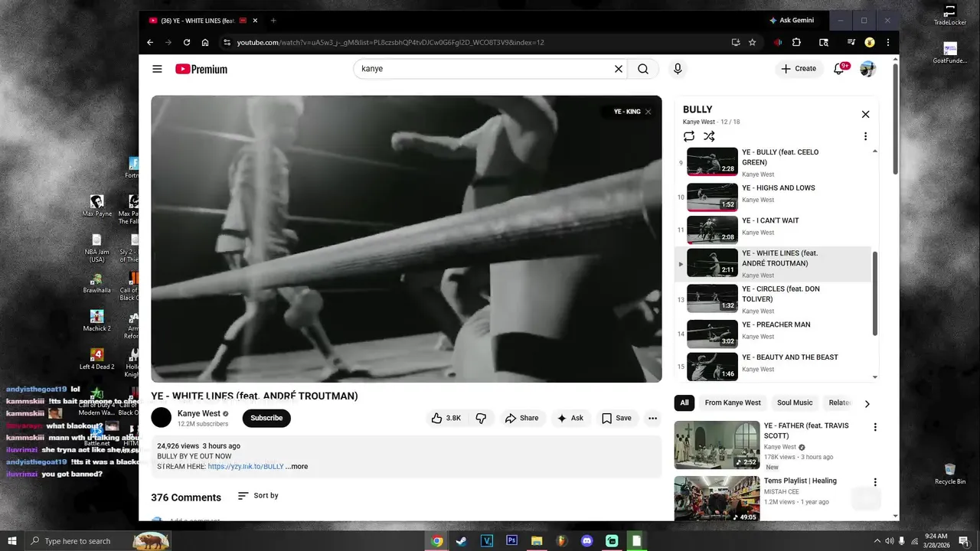Screen dimensions: 980x551
Task: Open a new Chrome tab
Action: click(x=273, y=21)
